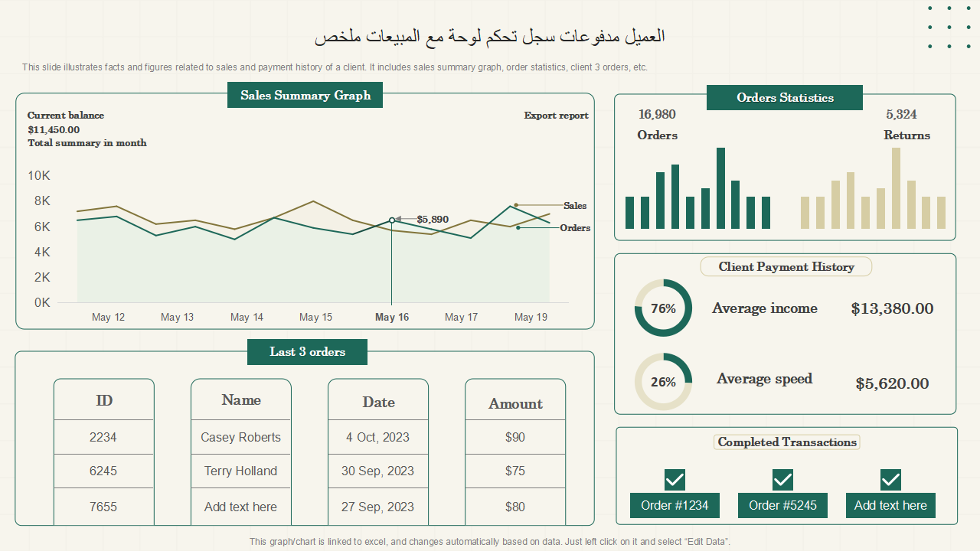Click the 76% donut progress chart

663,308
